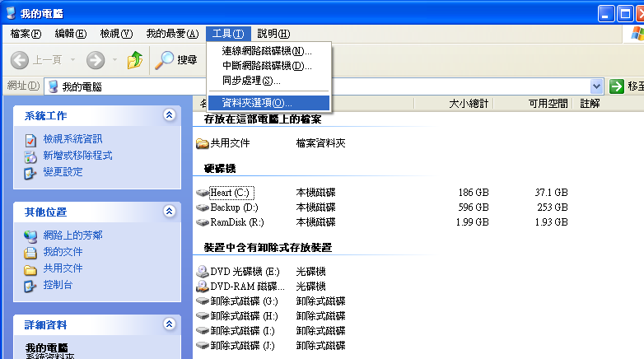Click the Up folder toolbar icon
The width and height of the screenshot is (644, 359).
coord(135,59)
